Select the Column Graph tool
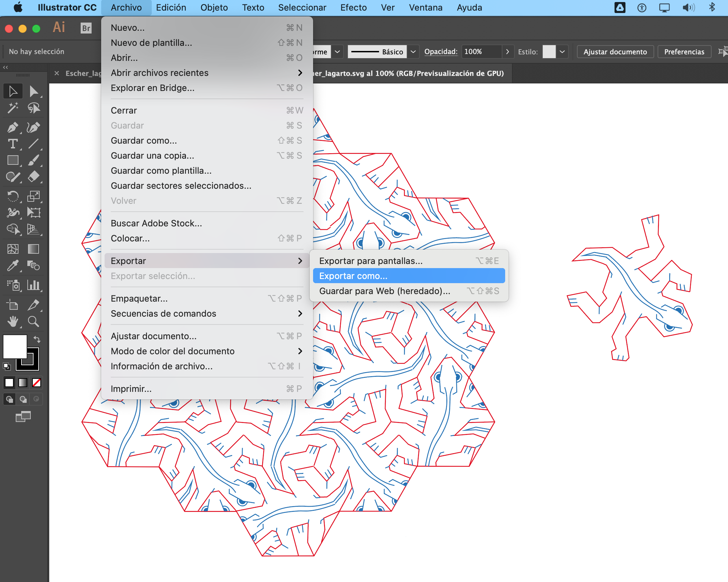This screenshot has height=582, width=728. pos(33,285)
